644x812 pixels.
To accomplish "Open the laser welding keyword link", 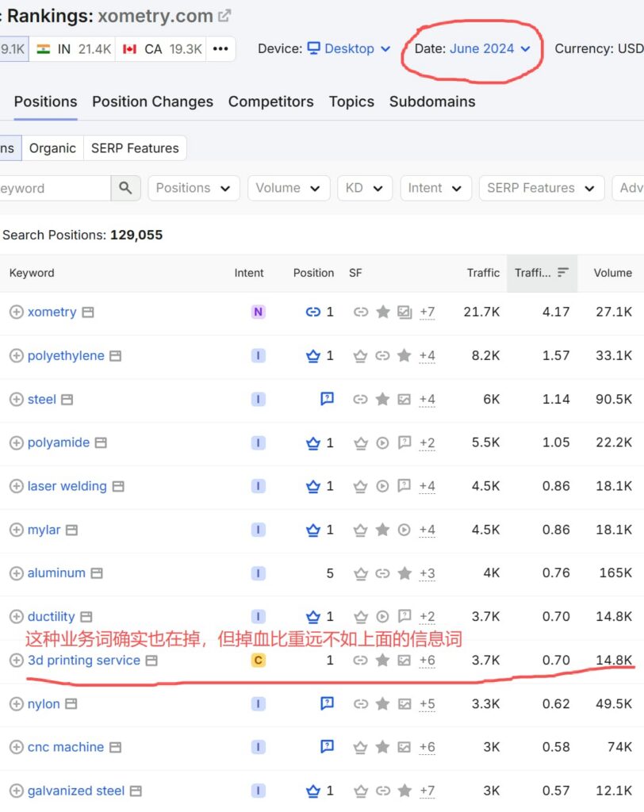I will 67,486.
